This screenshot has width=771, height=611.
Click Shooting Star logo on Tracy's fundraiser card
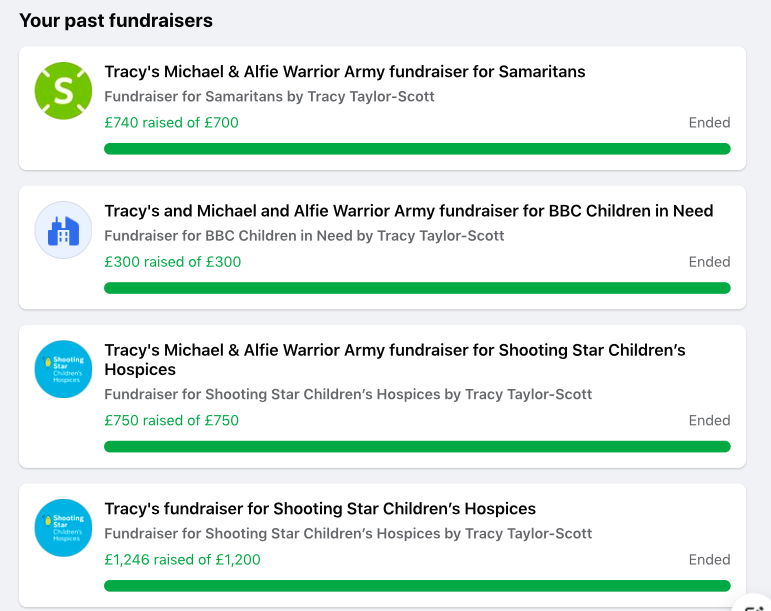point(63,528)
